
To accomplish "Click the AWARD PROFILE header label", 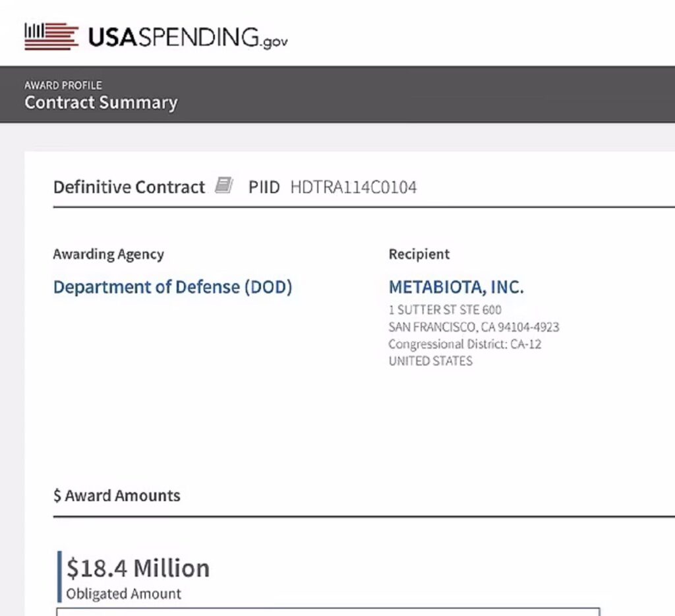I will tap(63, 85).
